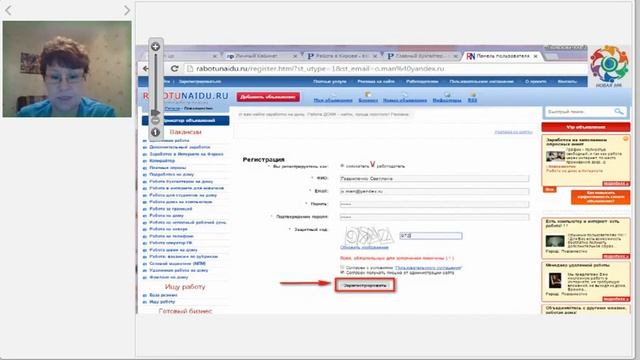Go to next slide with right arrow
The height and width of the screenshot is (360, 640).
(x=127, y=10)
